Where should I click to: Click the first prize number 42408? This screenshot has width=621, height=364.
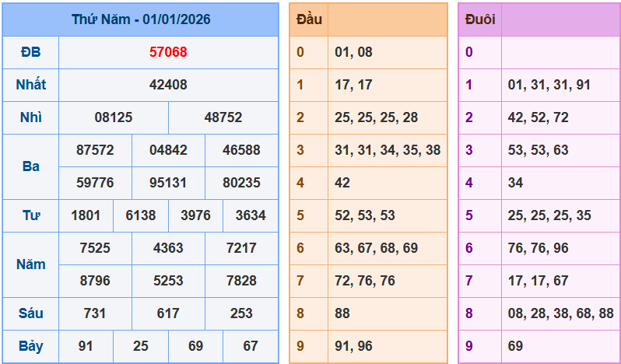(x=168, y=85)
